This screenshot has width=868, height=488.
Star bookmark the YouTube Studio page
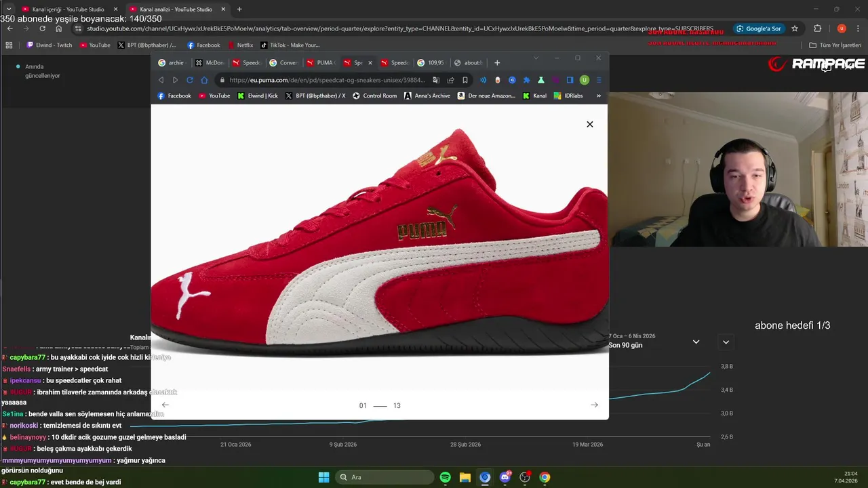795,28
